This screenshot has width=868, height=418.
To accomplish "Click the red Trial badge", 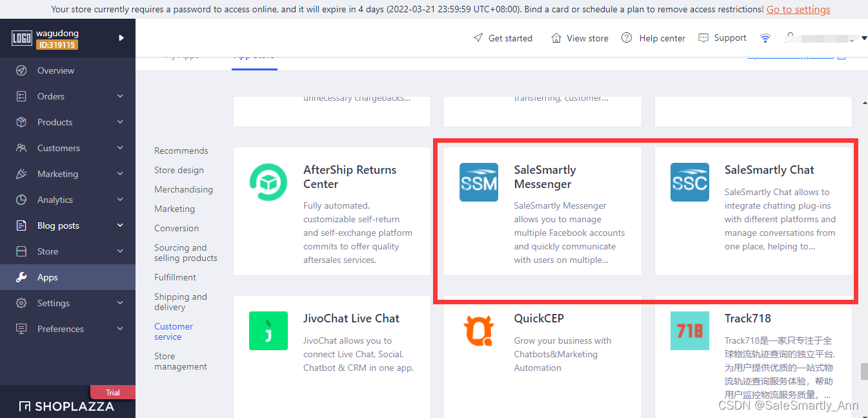I will click(x=113, y=392).
